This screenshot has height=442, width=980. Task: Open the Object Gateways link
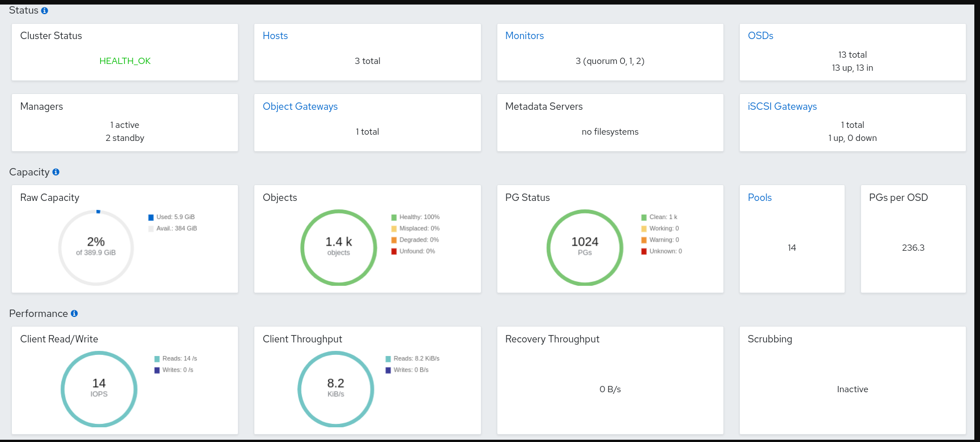[x=300, y=106]
